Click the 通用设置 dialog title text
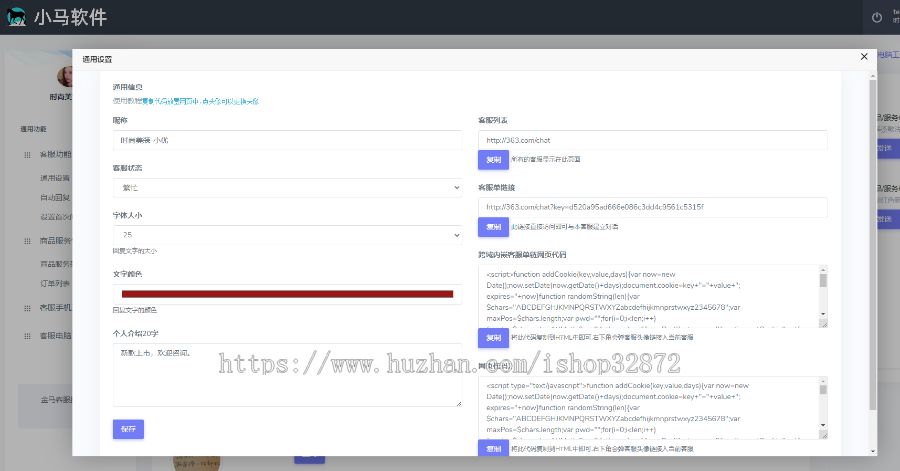Viewport: 900px width, 471px height. (x=97, y=59)
